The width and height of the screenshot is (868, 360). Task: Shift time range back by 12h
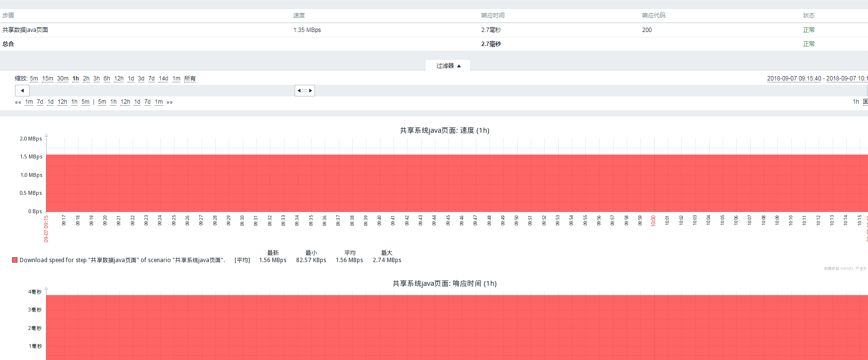(x=63, y=102)
